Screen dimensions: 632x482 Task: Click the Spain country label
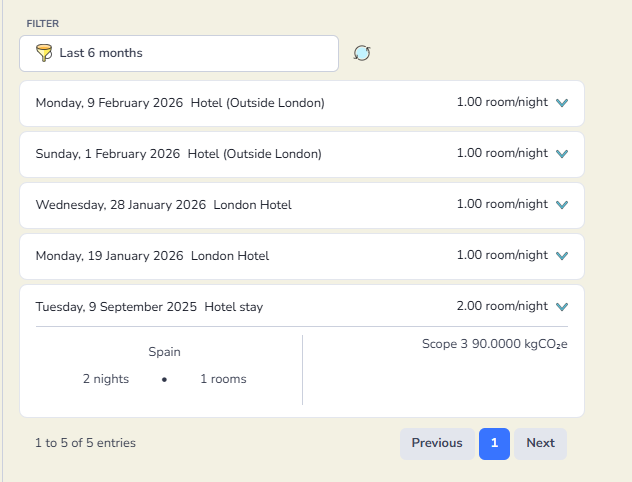165,352
